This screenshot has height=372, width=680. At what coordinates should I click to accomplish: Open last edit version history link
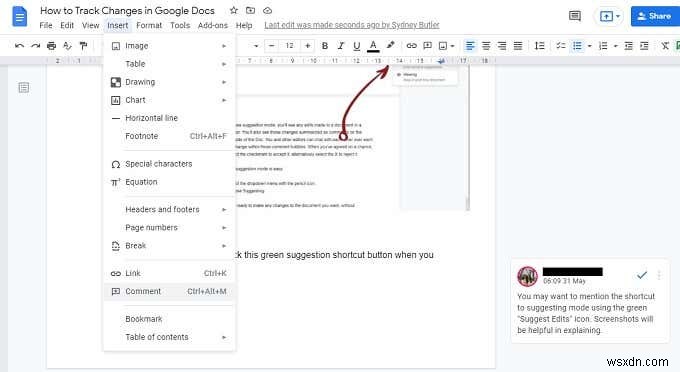click(x=352, y=25)
